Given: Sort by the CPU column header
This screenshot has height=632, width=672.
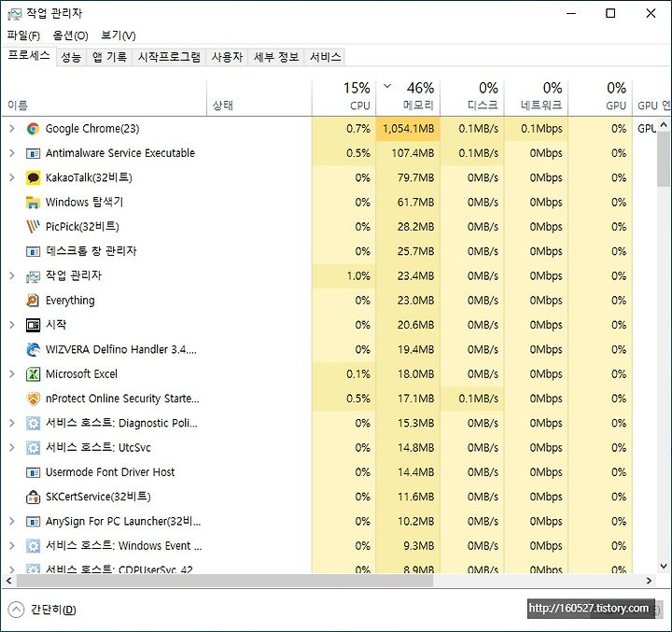Looking at the screenshot, I should [343, 97].
